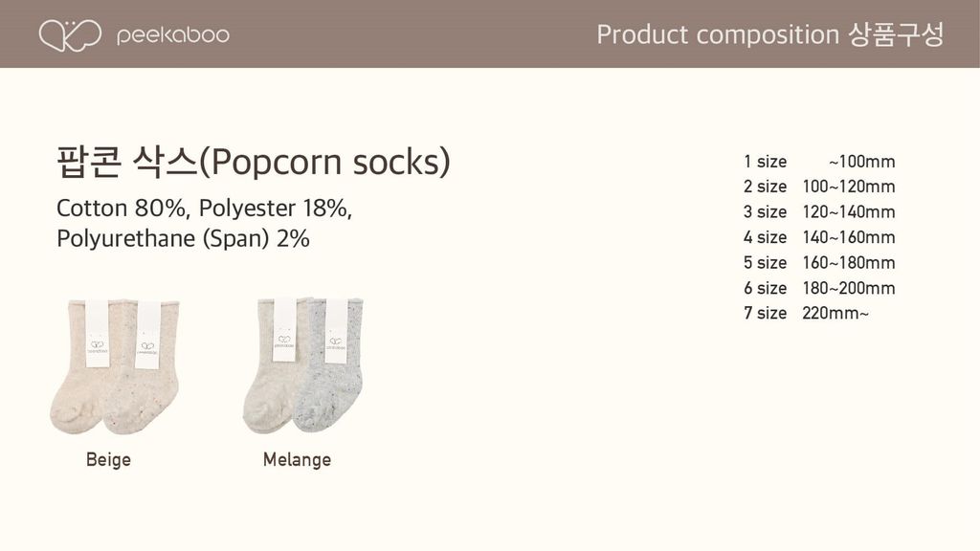
Task: Select the 1 size ~100mm row
Action: [819, 161]
